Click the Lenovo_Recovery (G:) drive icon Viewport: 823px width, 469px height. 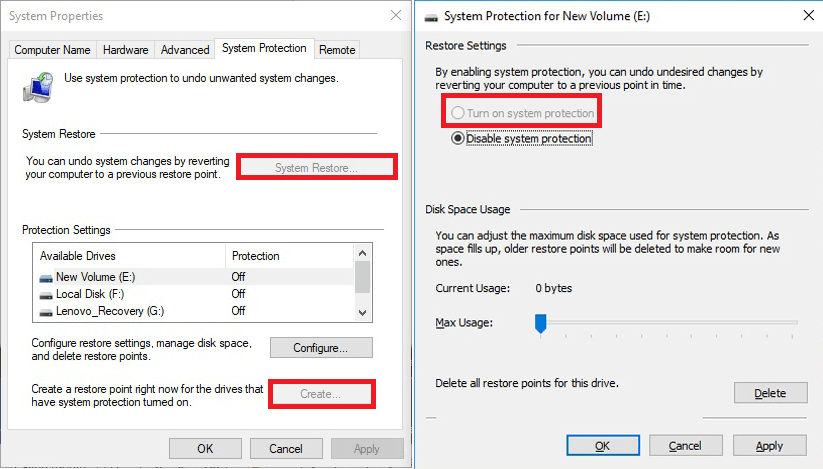(x=46, y=311)
